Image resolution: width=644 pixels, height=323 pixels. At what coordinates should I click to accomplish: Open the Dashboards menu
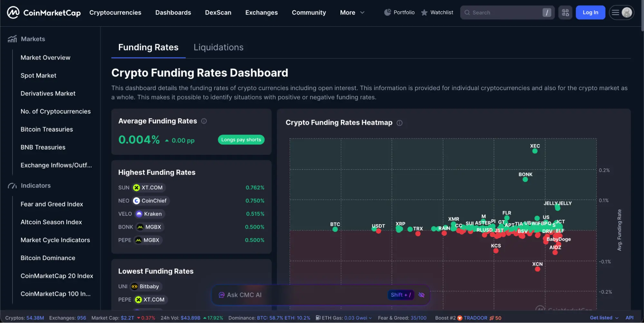point(173,13)
